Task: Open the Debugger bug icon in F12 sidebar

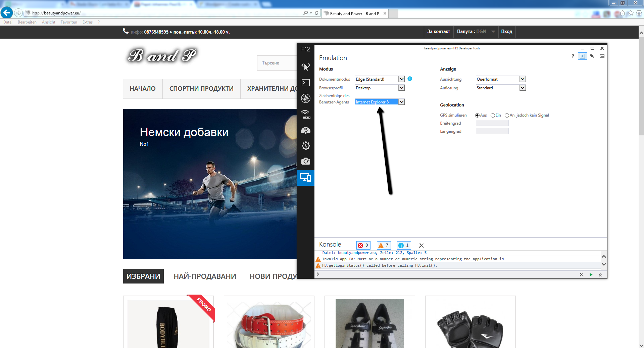Action: pyautogui.click(x=305, y=98)
